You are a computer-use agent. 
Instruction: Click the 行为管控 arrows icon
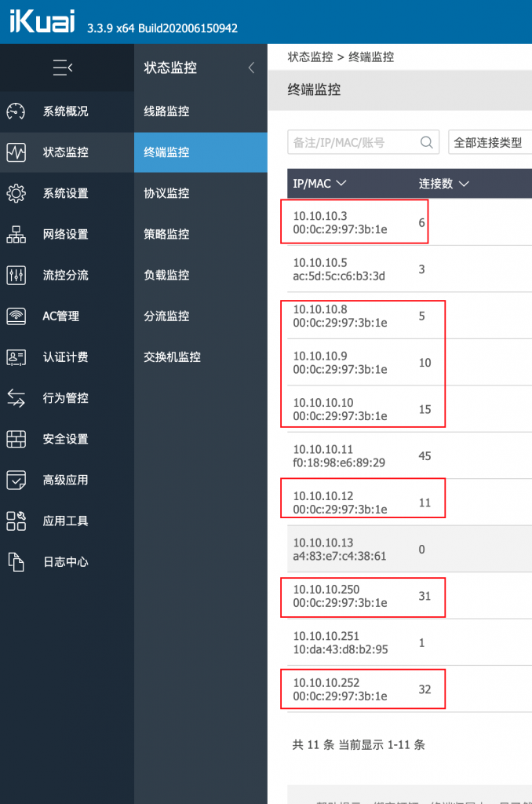pos(16,398)
